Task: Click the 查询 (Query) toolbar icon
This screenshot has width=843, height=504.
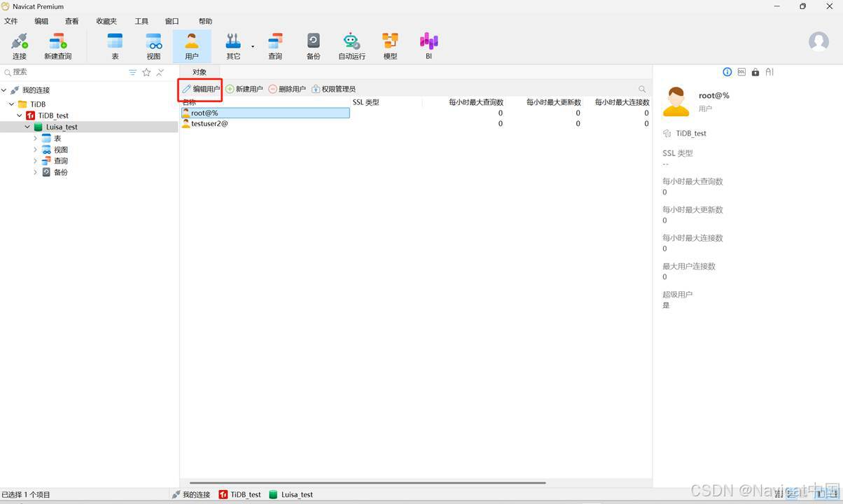Action: point(275,46)
